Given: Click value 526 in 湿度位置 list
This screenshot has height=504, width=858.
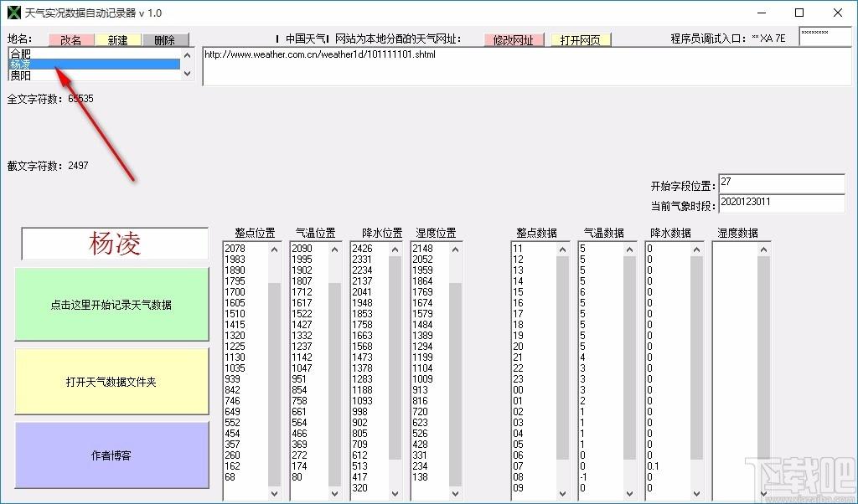Looking at the screenshot, I should point(420,433).
